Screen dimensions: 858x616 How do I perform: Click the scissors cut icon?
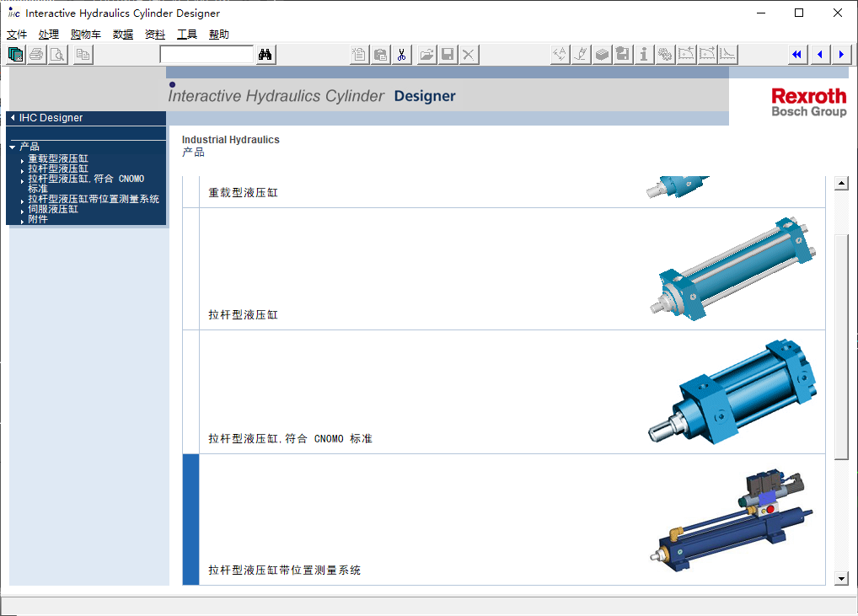pos(402,55)
